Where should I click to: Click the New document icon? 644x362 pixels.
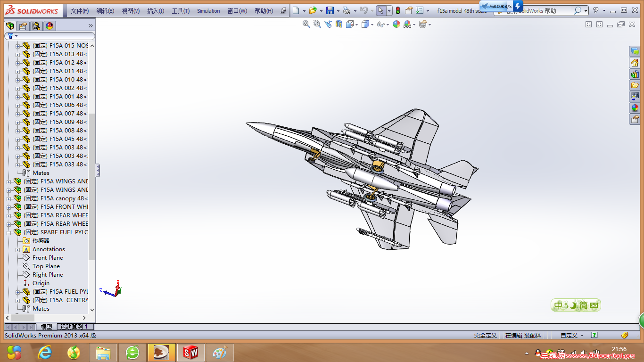click(x=295, y=10)
